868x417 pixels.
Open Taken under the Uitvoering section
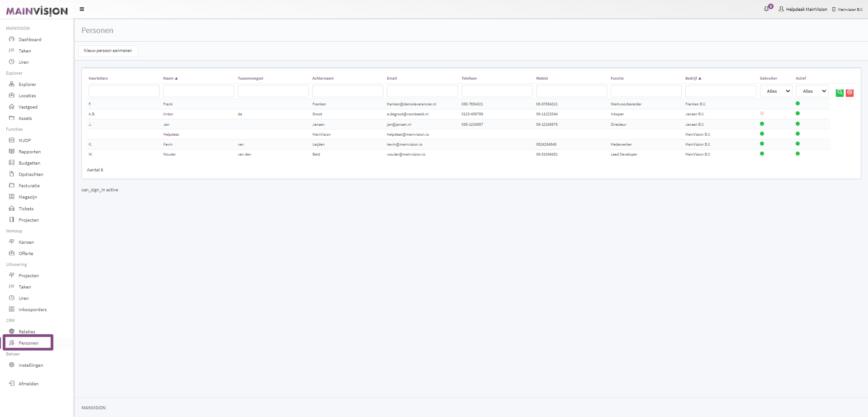pos(25,287)
